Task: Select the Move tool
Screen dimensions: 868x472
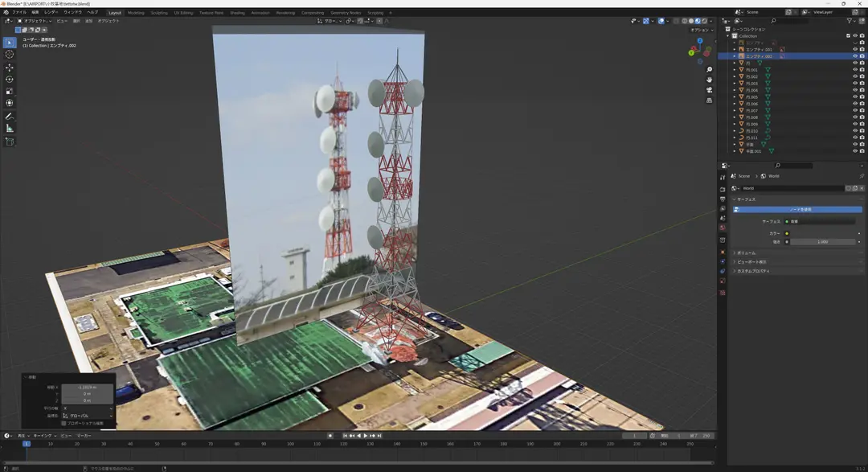Action: (x=10, y=68)
